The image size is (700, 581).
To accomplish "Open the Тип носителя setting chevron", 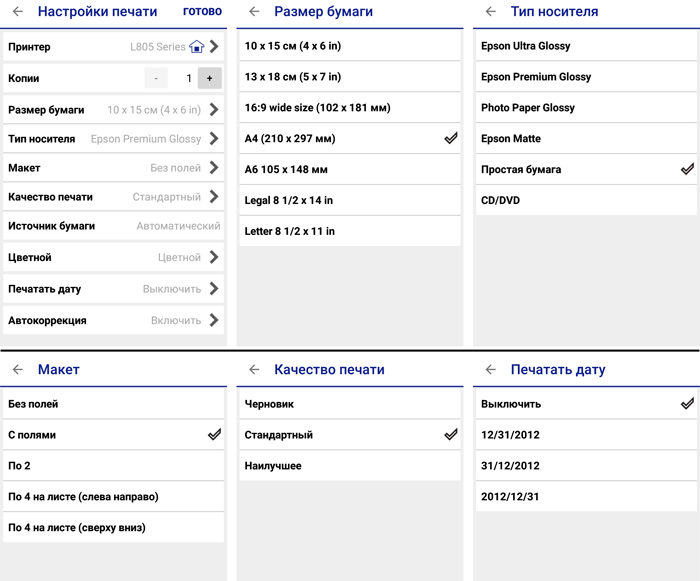I will 214,138.
